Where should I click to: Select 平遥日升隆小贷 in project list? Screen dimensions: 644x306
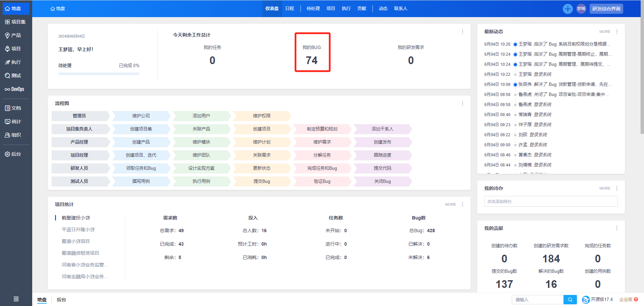[78, 229]
